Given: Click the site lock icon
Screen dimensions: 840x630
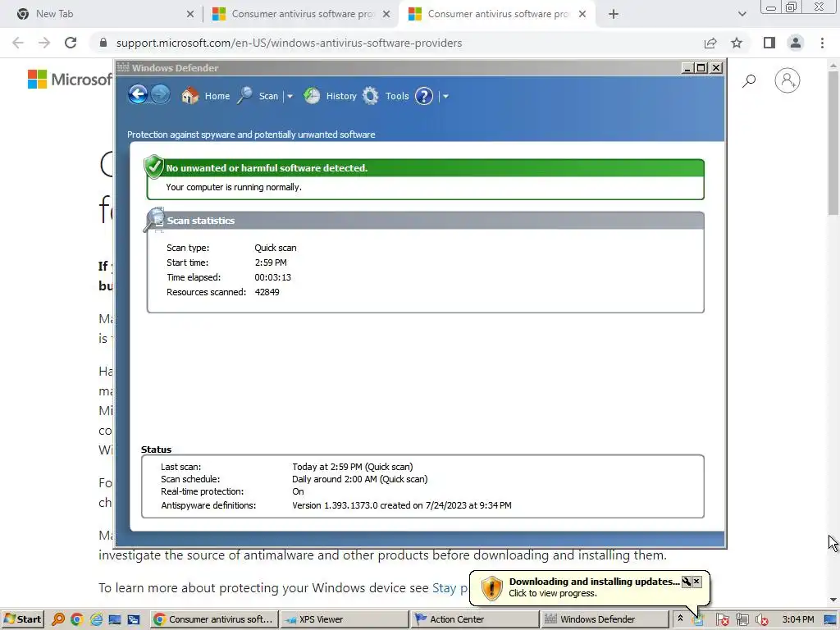Looking at the screenshot, I should [103, 43].
